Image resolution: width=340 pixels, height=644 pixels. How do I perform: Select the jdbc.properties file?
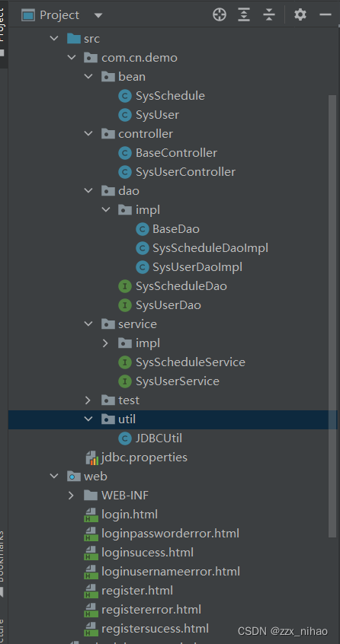[144, 457]
